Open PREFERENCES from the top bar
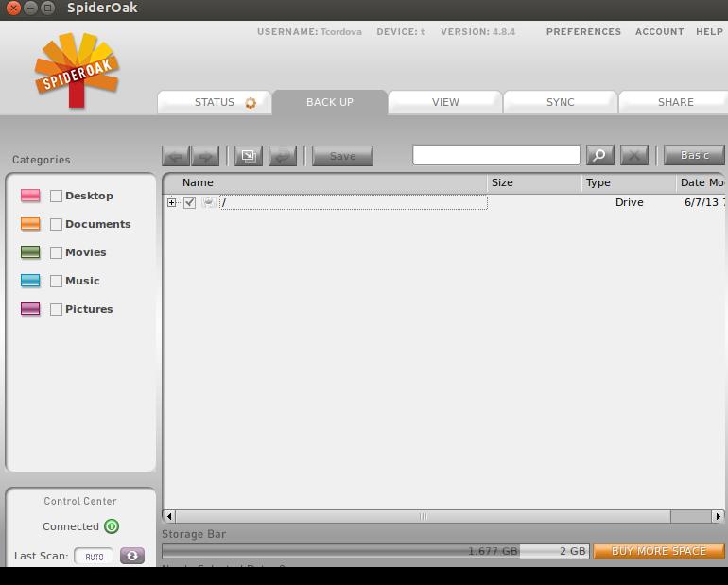The image size is (728, 585). coord(583,31)
